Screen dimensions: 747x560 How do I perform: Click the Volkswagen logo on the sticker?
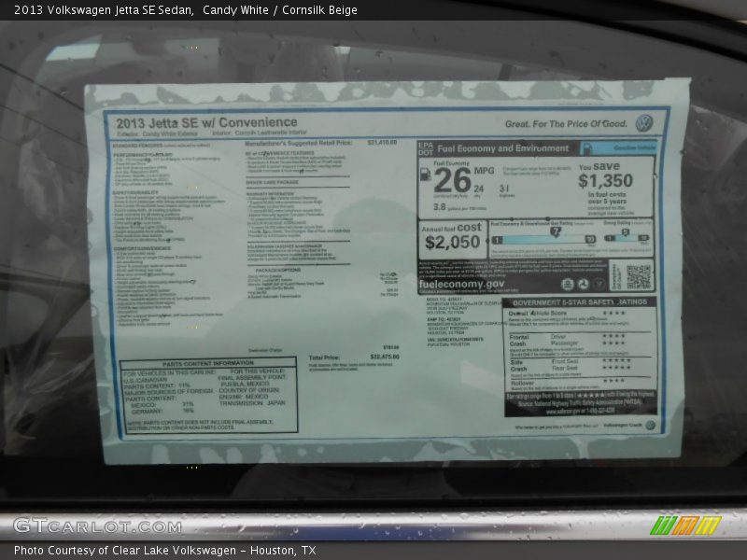[644, 123]
